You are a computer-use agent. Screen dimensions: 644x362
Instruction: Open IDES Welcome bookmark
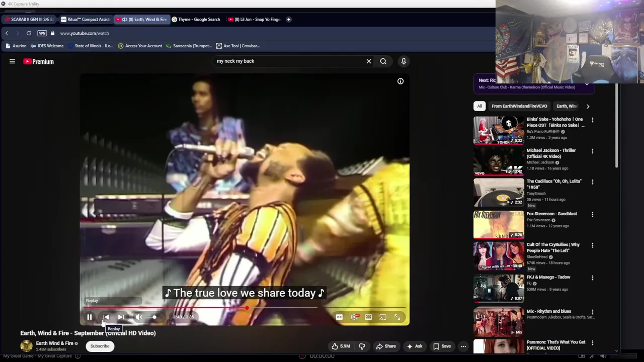click(47, 46)
